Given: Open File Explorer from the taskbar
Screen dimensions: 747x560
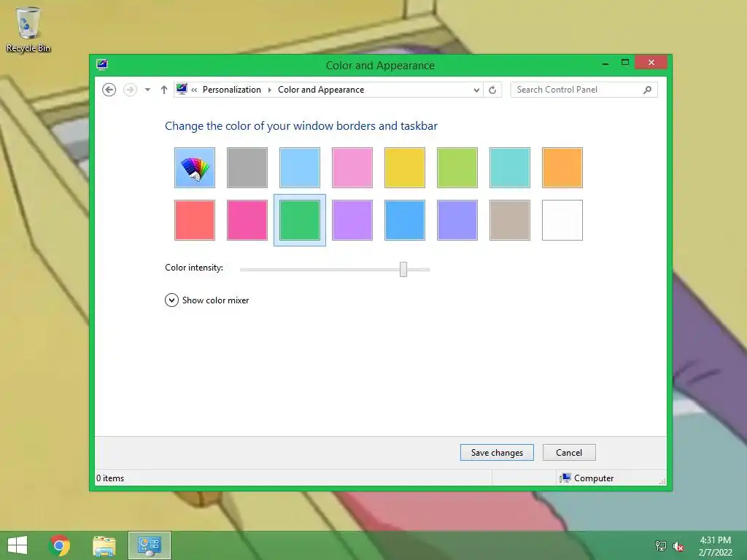Looking at the screenshot, I should click(x=104, y=545).
